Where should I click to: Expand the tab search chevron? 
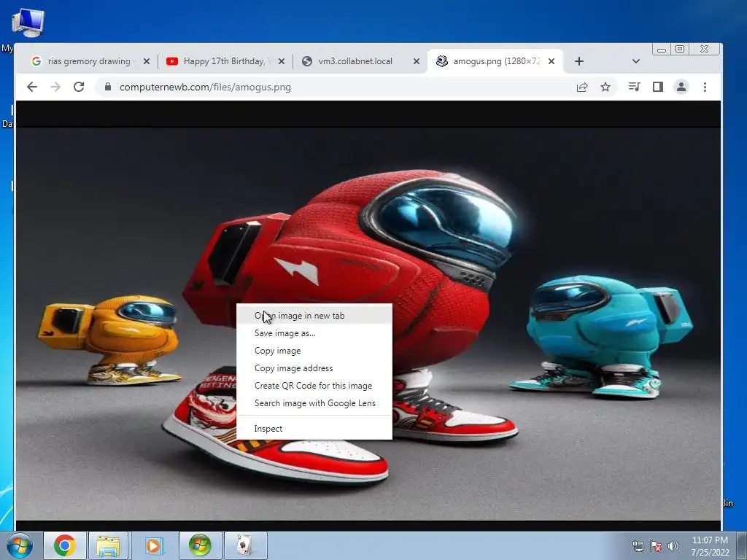[x=635, y=61]
